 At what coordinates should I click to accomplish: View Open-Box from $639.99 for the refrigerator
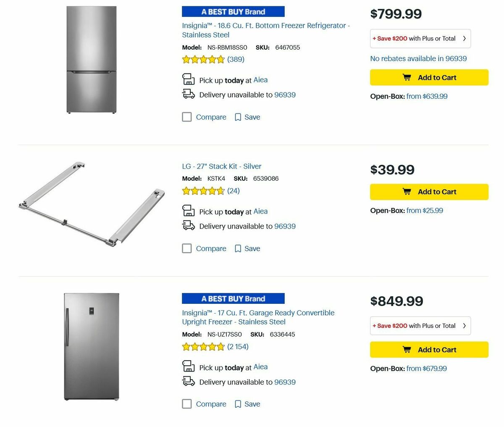[427, 96]
